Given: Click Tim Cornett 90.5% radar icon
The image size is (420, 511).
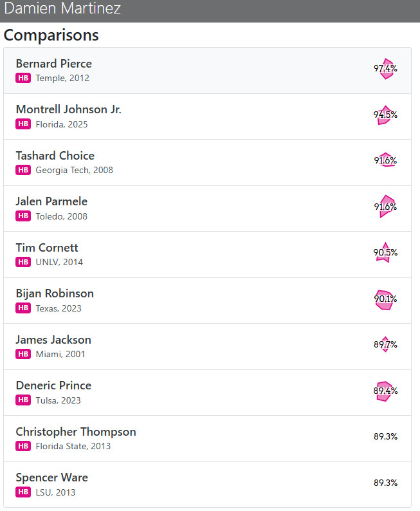Looking at the screenshot, I should 385,252.
